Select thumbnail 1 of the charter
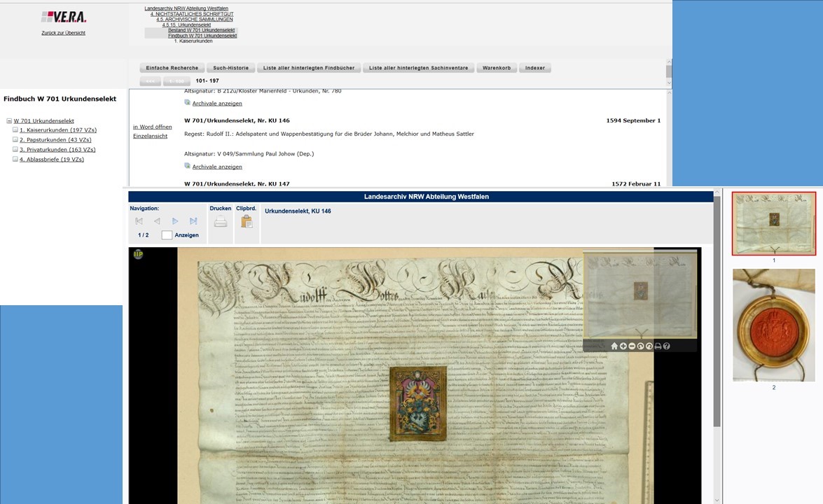 coord(774,224)
